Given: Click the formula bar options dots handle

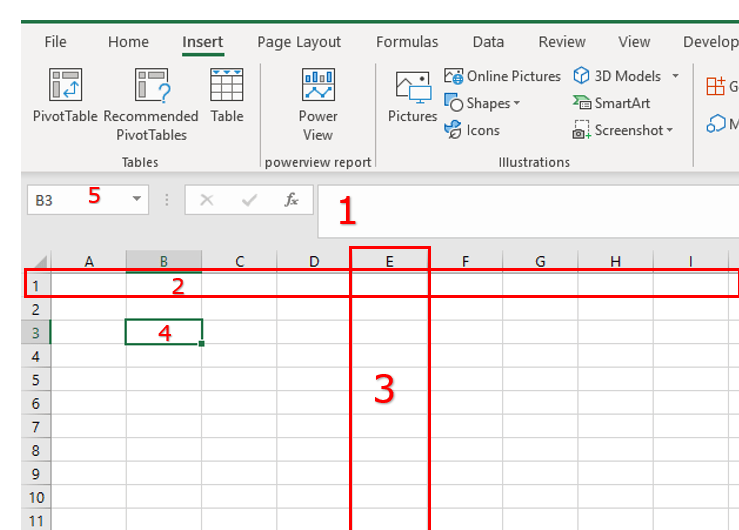Looking at the screenshot, I should coord(166,200).
